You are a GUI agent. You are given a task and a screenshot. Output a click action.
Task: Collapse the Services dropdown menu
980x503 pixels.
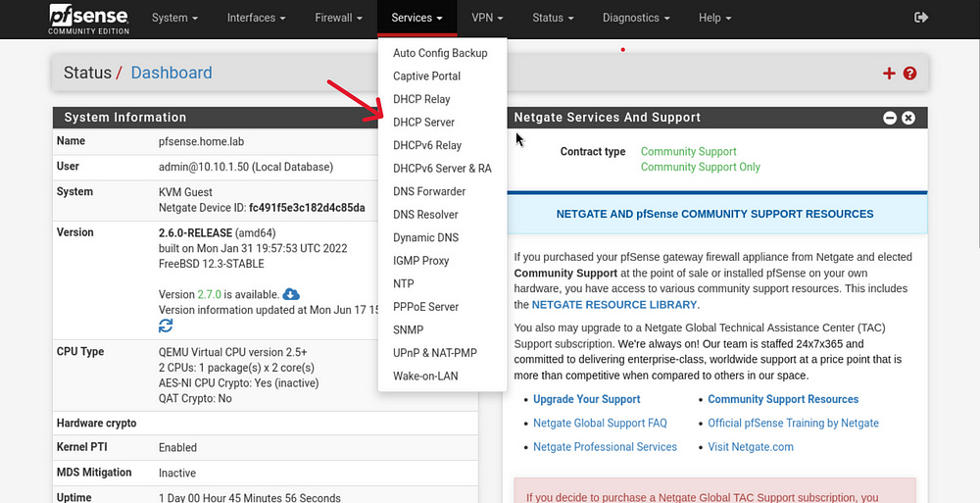tap(416, 18)
